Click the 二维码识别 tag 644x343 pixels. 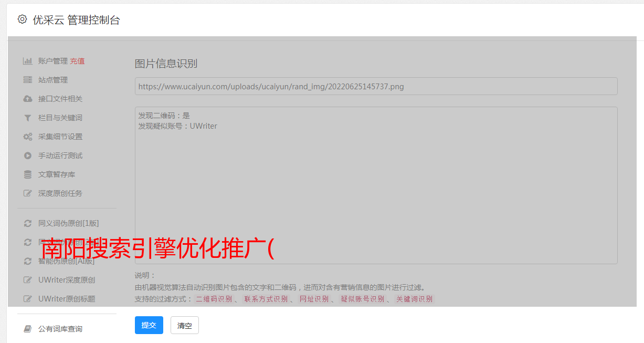coord(214,299)
